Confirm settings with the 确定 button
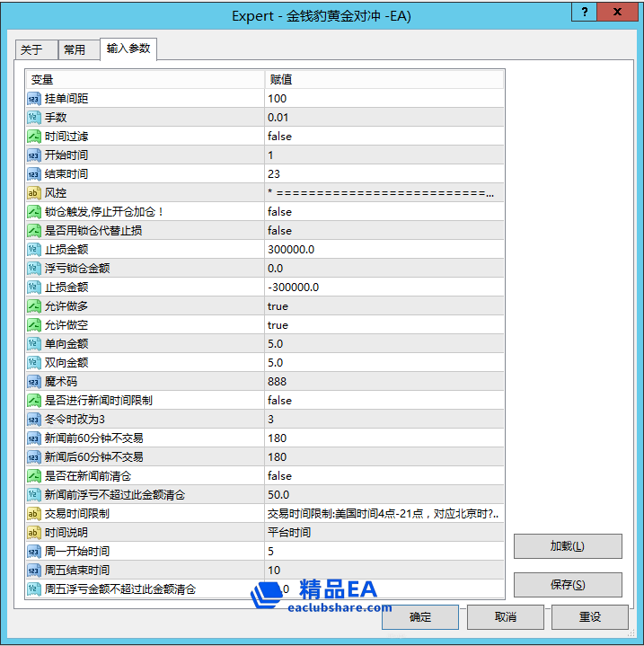The width and height of the screenshot is (644, 646). click(x=419, y=617)
